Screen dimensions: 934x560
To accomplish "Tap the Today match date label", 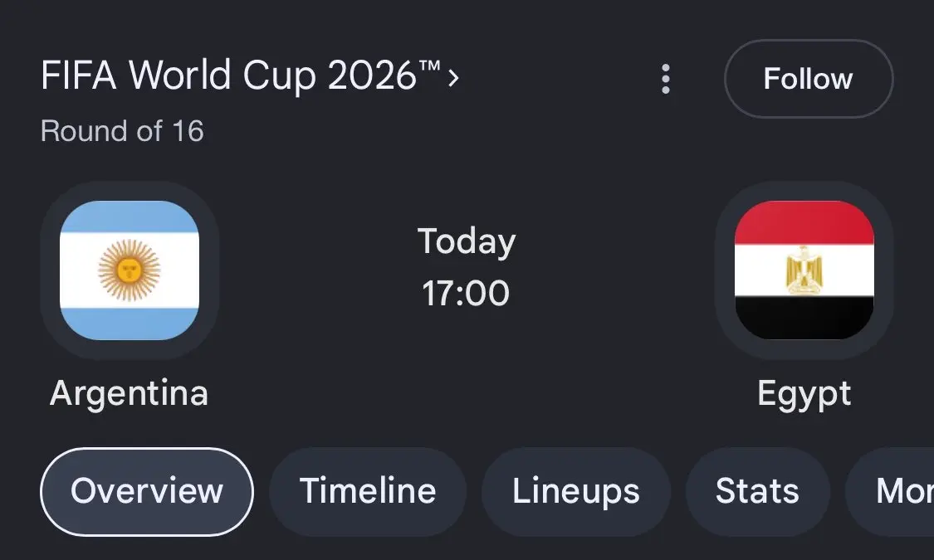I will 467,242.
